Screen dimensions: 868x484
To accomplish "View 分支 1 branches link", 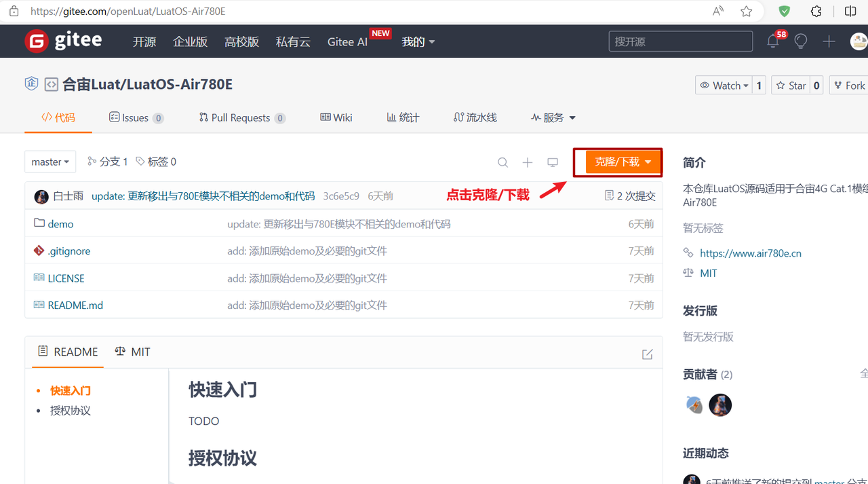I will click(x=108, y=162).
